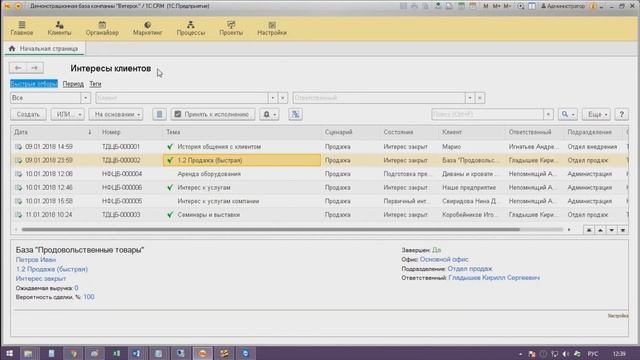Open Петров Иван contact link
Image resolution: width=640 pixels, height=360 pixels.
(x=36, y=260)
